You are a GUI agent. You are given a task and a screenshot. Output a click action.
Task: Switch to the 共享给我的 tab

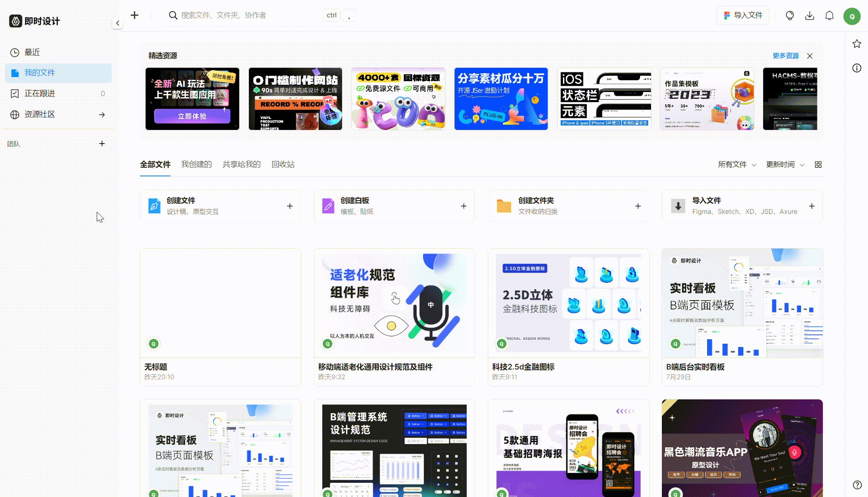coord(242,164)
